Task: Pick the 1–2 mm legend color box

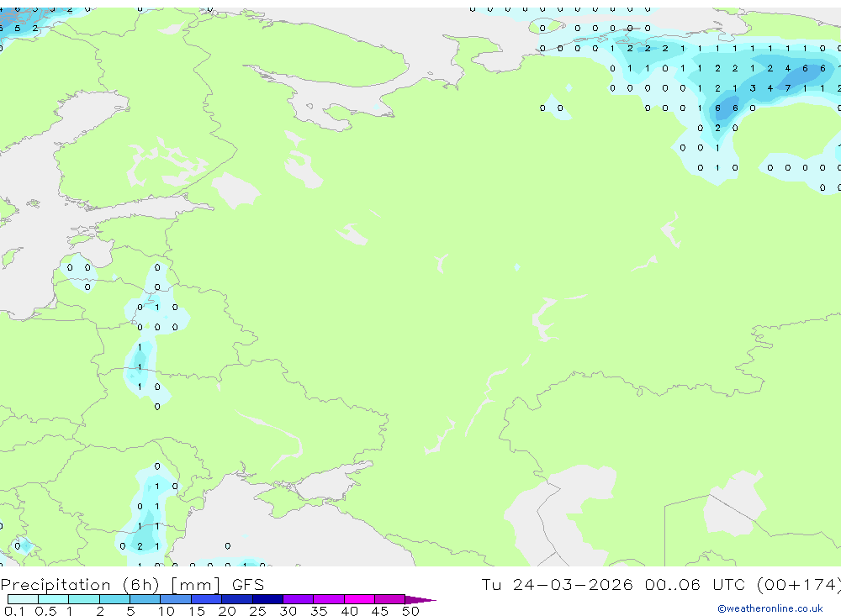Action: (x=84, y=599)
